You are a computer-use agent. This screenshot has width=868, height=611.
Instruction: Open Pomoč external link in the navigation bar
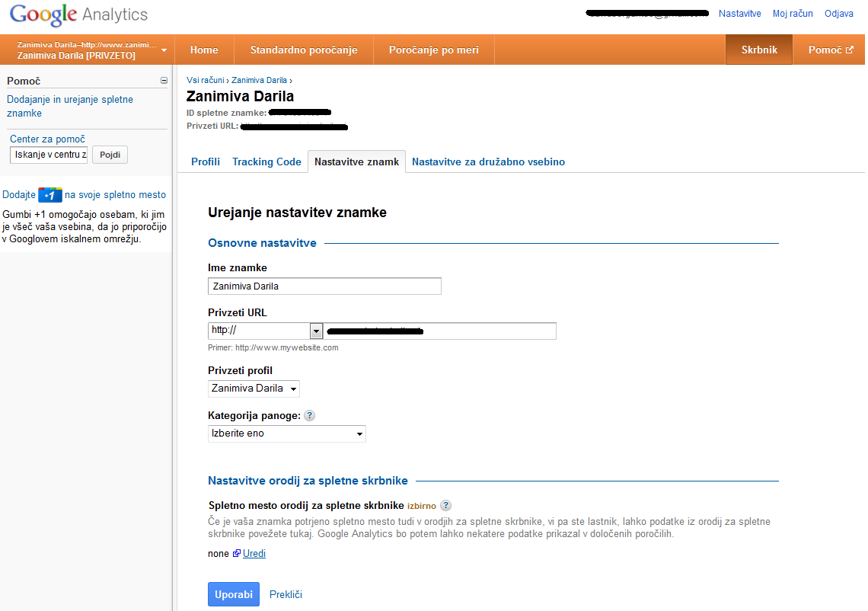830,50
